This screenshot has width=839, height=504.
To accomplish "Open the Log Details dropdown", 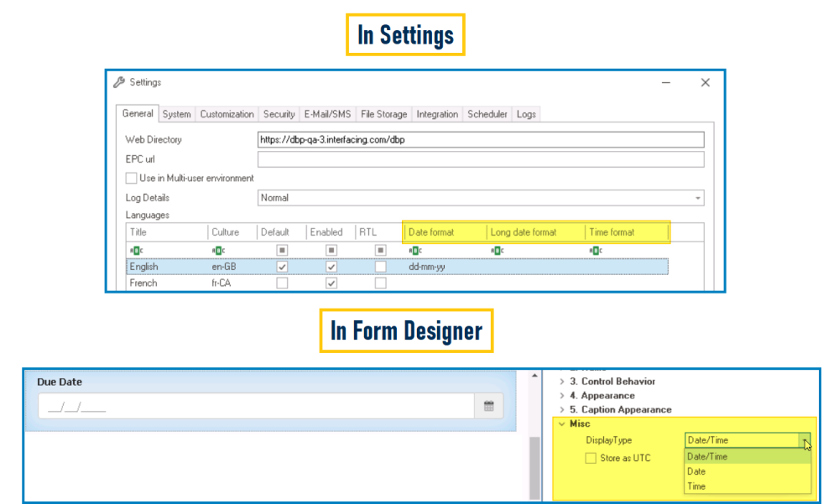I will click(697, 197).
